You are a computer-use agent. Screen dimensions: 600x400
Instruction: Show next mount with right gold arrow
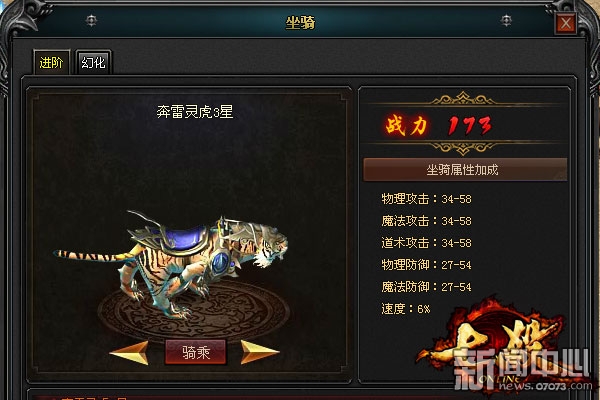259,352
